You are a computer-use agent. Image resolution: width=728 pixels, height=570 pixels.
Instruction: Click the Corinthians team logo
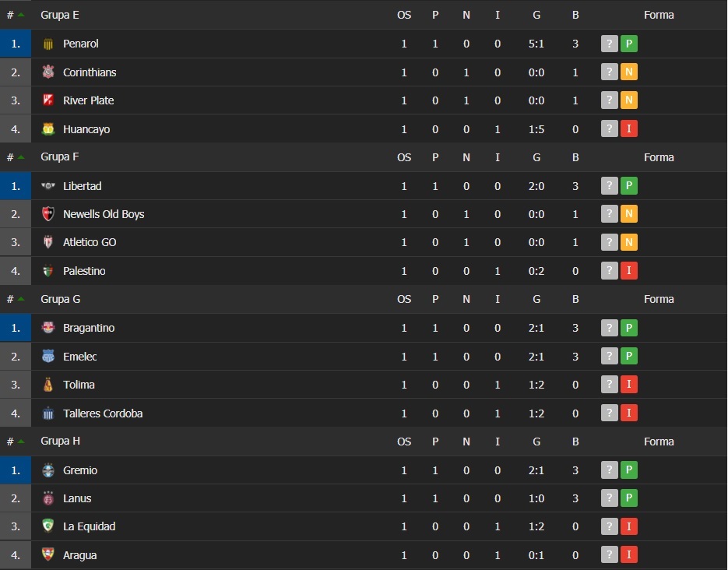pyautogui.click(x=48, y=72)
